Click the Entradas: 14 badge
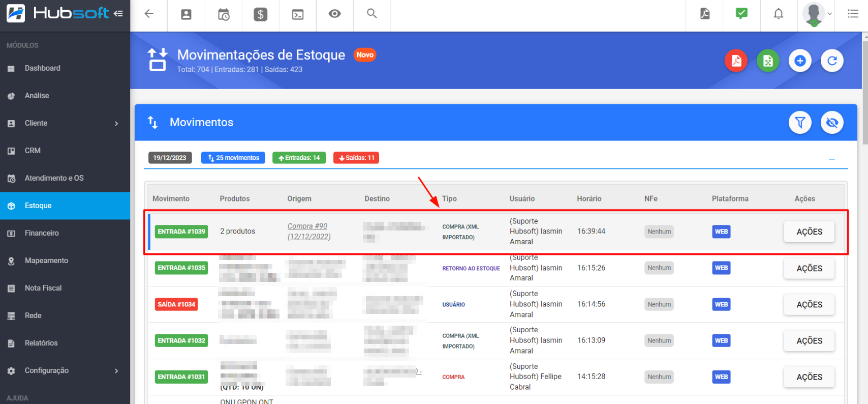The image size is (868, 404). pos(299,158)
